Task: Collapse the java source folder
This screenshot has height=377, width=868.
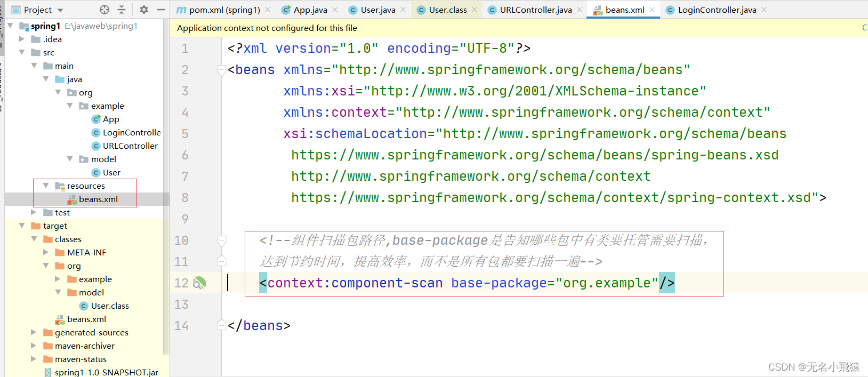Action: tap(46, 79)
